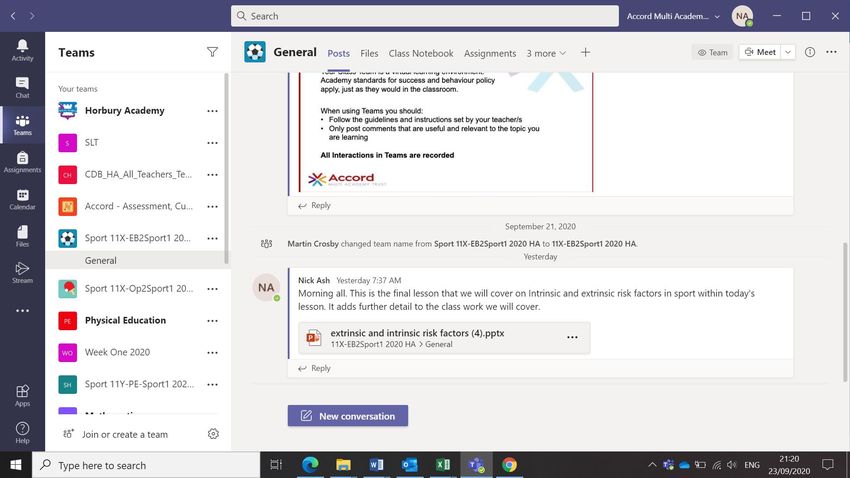Screen dimensions: 850x478
Task: Click the teams list scrollbar
Action: point(226,169)
